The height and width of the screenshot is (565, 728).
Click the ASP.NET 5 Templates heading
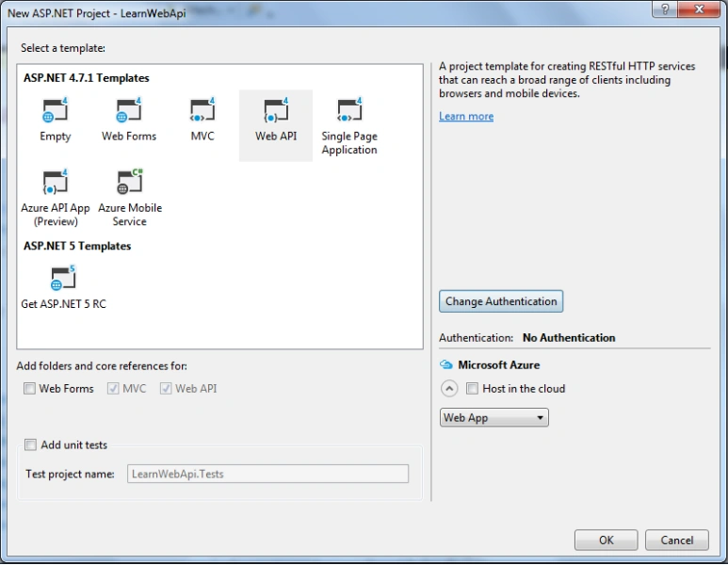point(77,246)
